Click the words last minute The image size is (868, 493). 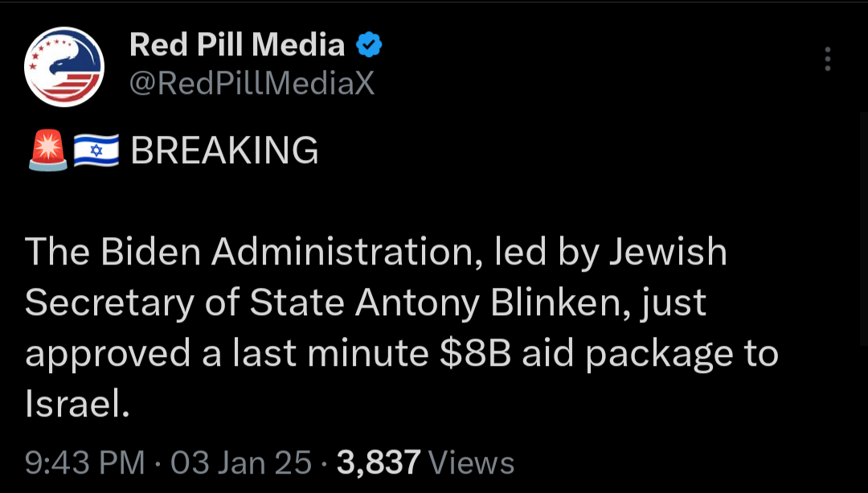330,353
